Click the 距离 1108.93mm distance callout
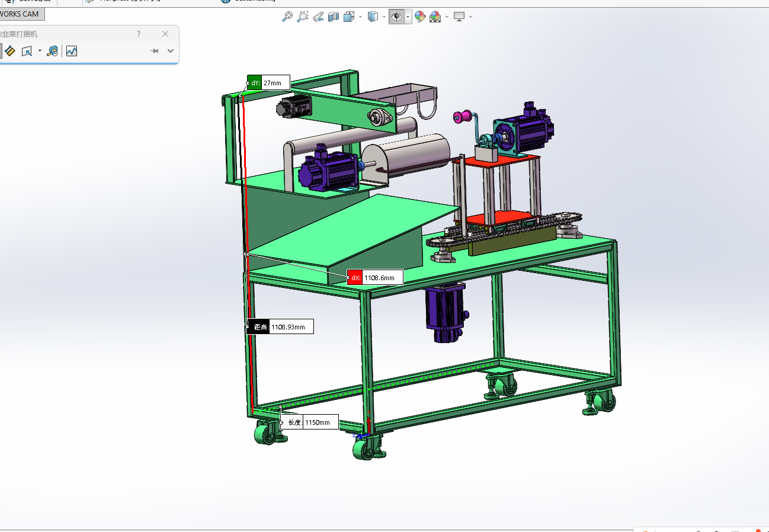 280,326
